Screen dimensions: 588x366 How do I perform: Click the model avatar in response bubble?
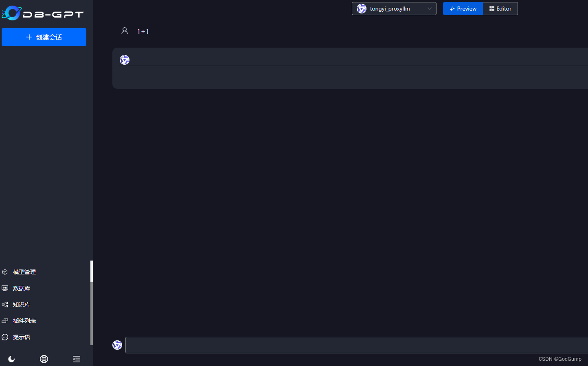(125, 60)
